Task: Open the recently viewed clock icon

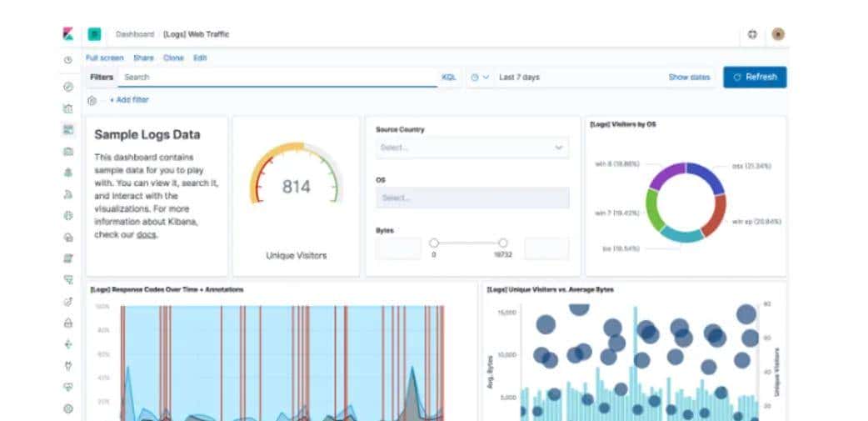Action: tap(67, 60)
